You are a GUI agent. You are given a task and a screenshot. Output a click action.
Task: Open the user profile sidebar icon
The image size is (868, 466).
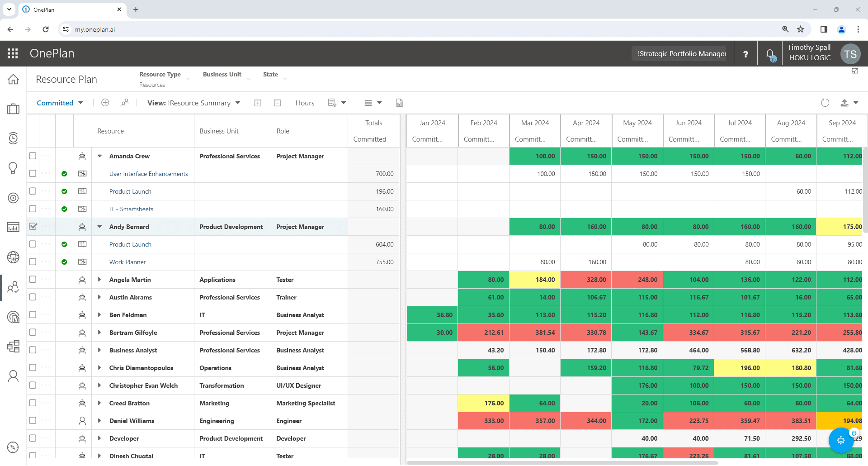[x=13, y=376]
